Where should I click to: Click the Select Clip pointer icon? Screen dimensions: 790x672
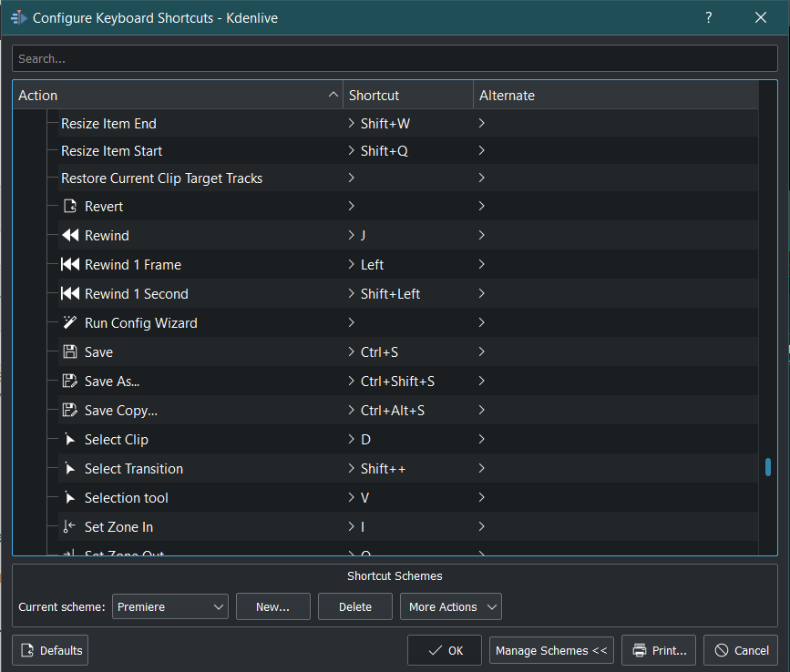[70, 440]
